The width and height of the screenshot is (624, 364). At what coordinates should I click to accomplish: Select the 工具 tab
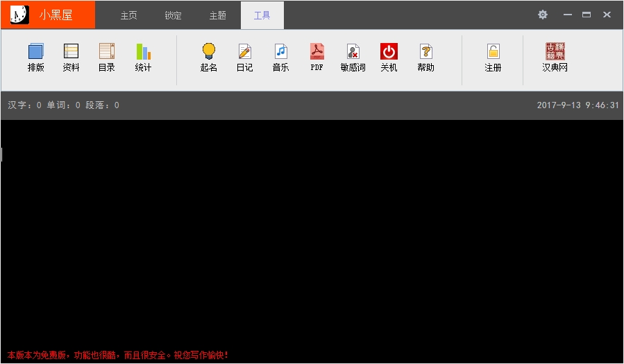262,15
